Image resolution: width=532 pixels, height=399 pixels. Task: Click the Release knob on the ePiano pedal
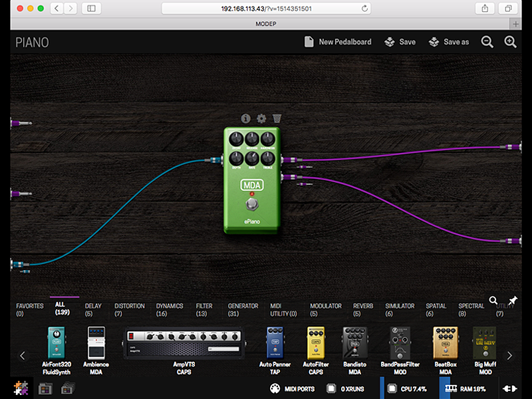click(x=252, y=140)
